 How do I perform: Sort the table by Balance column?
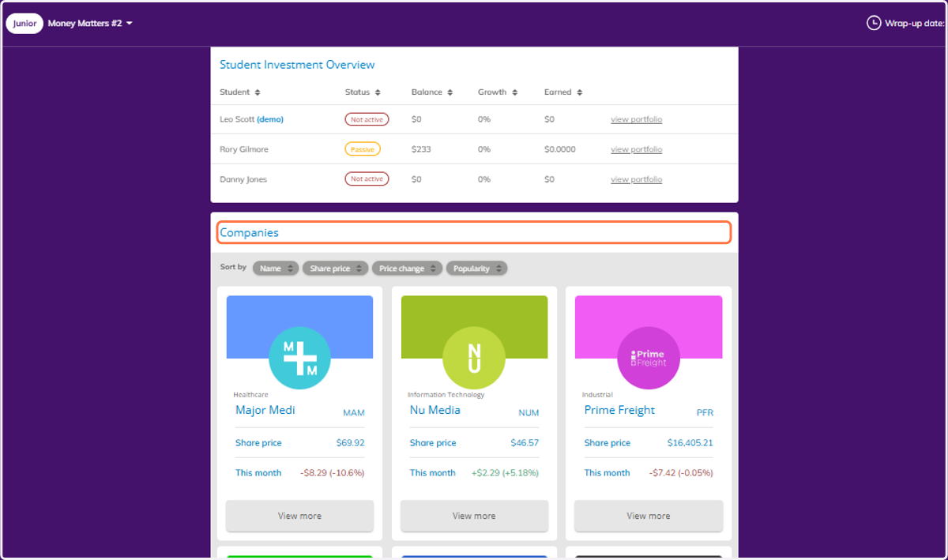450,92
